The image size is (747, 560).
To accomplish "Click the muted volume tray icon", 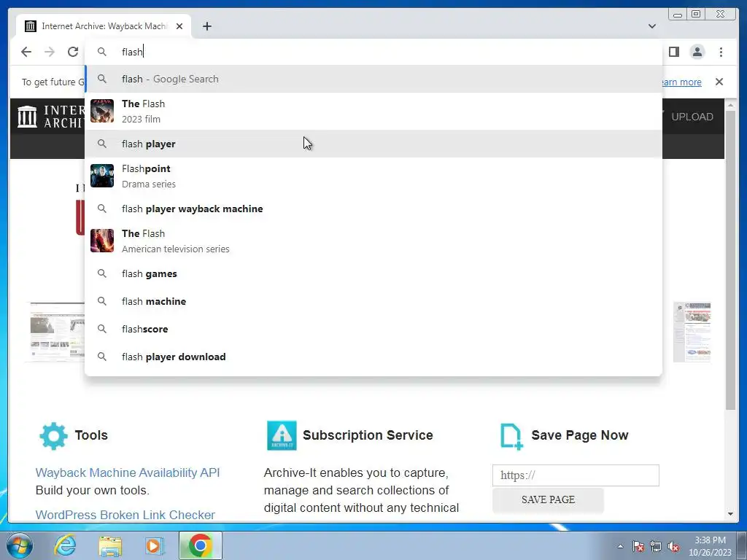I will coord(673,546).
